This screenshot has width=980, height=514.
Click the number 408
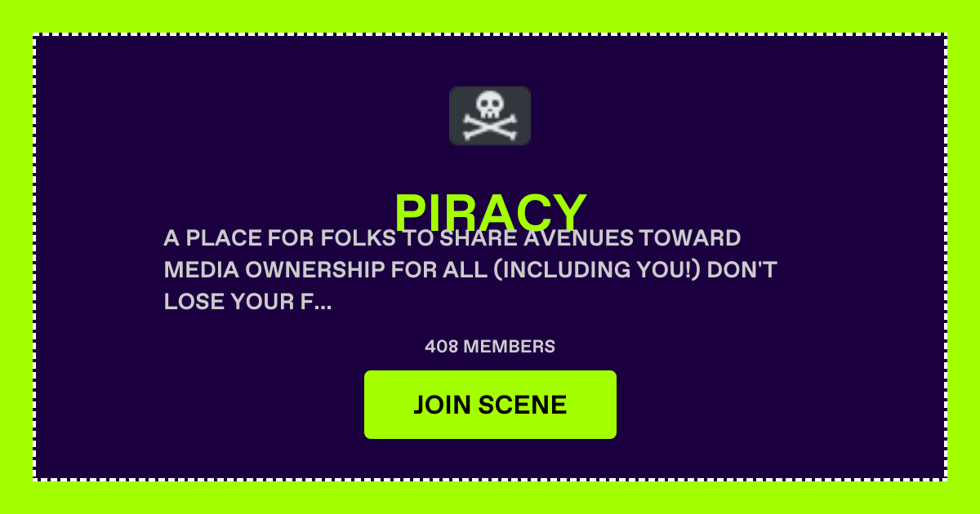pos(441,347)
